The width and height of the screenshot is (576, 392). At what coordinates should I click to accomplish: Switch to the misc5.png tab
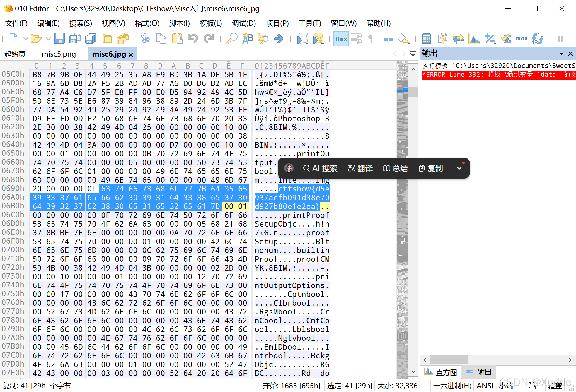click(x=59, y=54)
